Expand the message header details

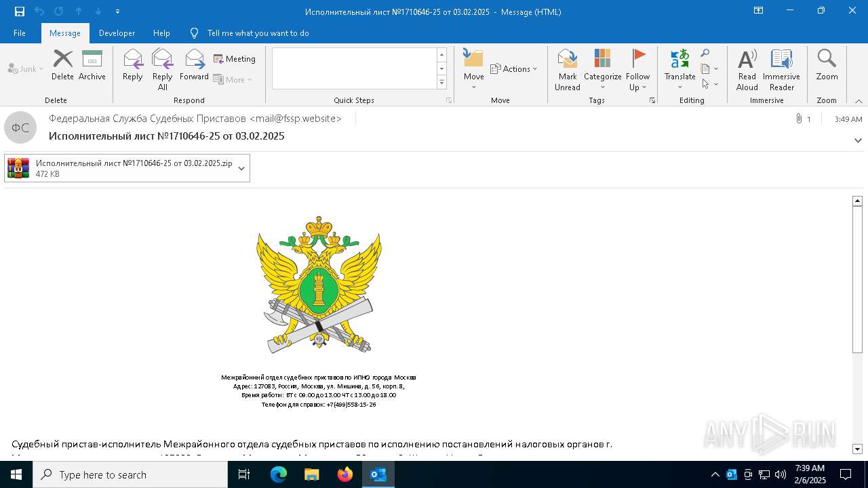[858, 140]
